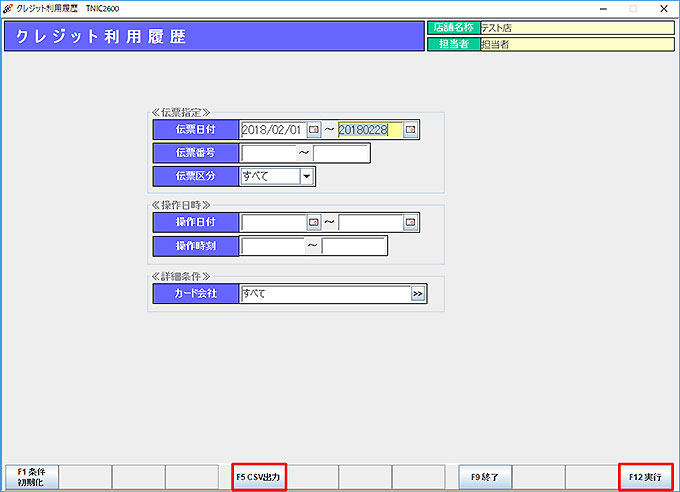Click the 伝票日付 label

[x=196, y=129]
